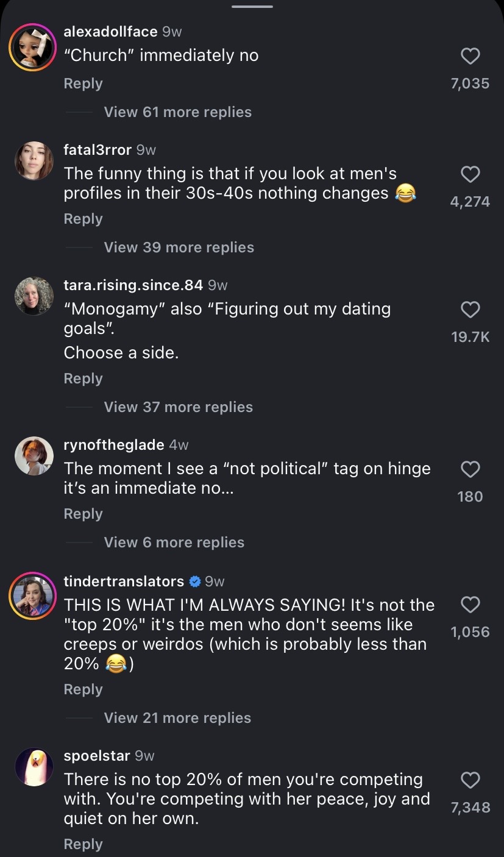This screenshot has height=857, width=504.
Task: Reply to alexadollface's comment
Action: click(83, 84)
